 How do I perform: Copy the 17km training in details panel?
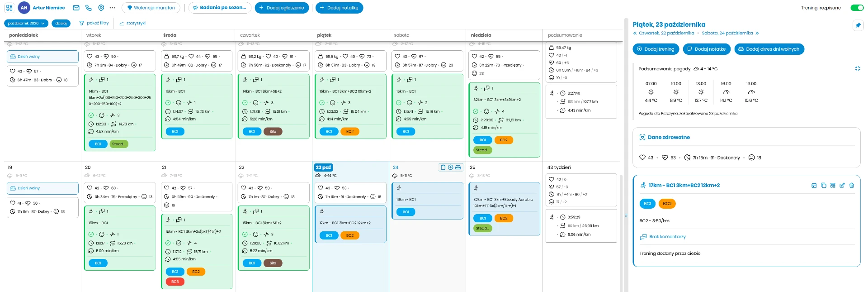click(823, 186)
